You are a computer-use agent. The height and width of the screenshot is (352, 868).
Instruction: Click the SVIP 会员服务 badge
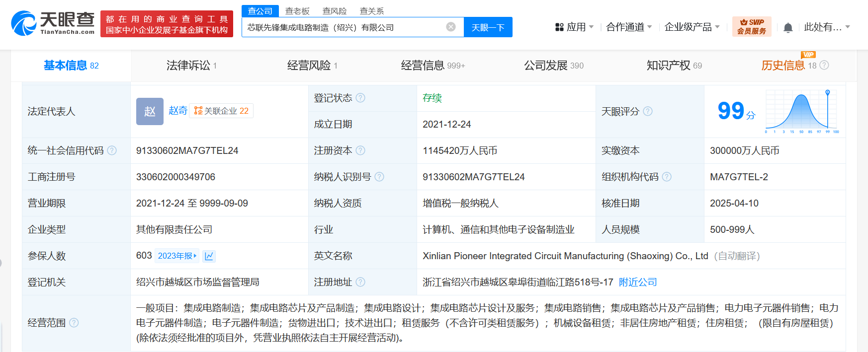click(751, 27)
